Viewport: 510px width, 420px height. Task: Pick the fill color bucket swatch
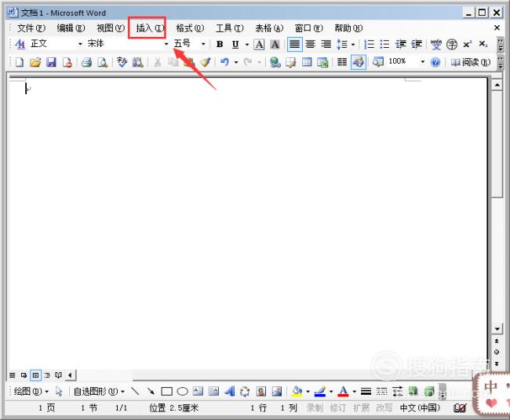click(x=297, y=391)
